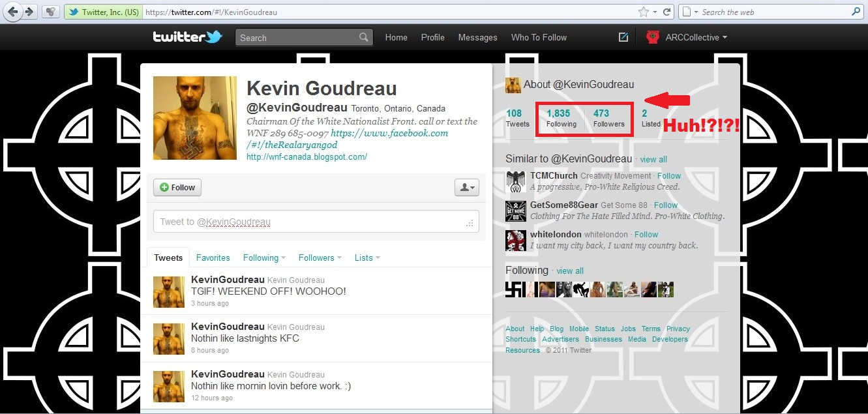
Task: Open the Twitter logo home link
Action: pyautogui.click(x=188, y=37)
